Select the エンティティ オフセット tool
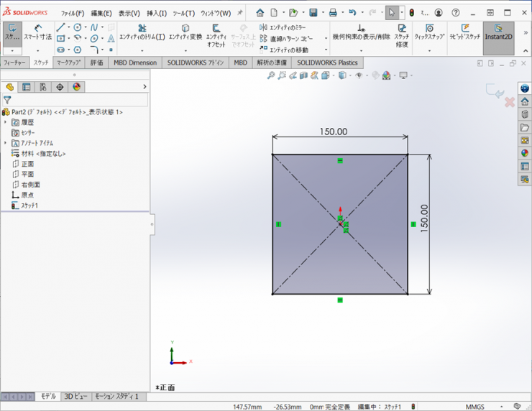Image resolution: width=532 pixels, height=411 pixels. pyautogui.click(x=216, y=32)
